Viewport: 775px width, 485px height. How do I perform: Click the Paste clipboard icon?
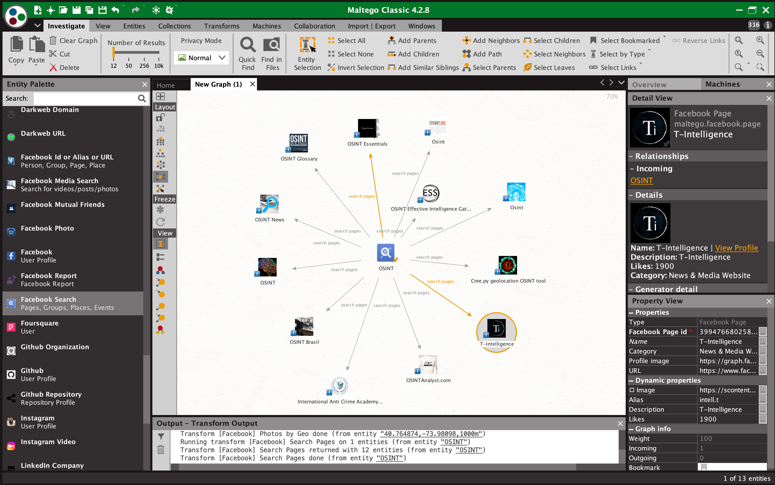pyautogui.click(x=37, y=45)
